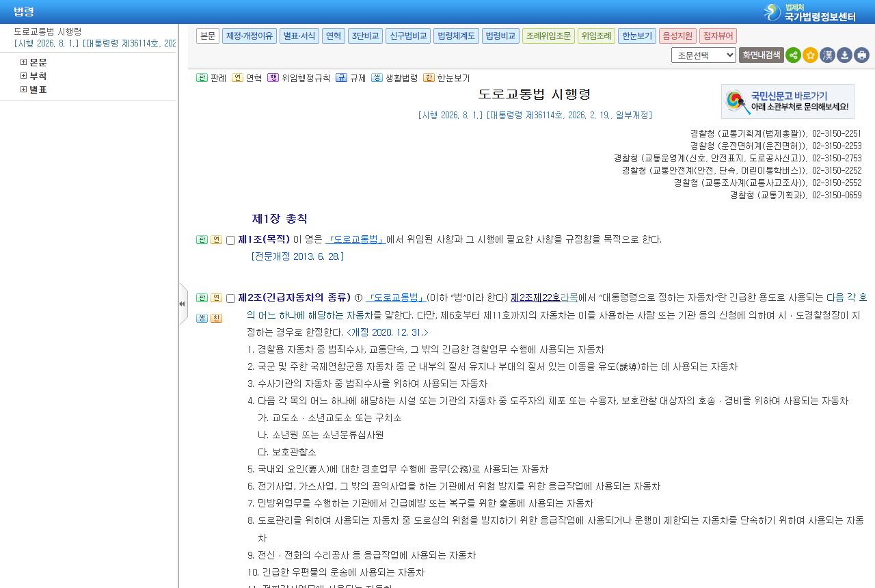This screenshot has height=588, width=875.
Task: Open the 점자뷰어 button
Action: [718, 36]
